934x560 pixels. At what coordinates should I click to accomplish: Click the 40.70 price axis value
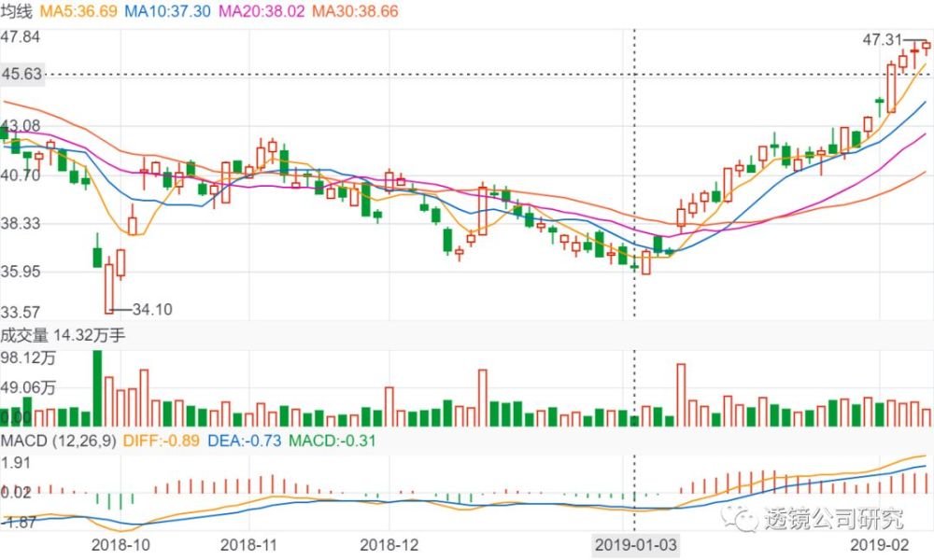coord(21,175)
